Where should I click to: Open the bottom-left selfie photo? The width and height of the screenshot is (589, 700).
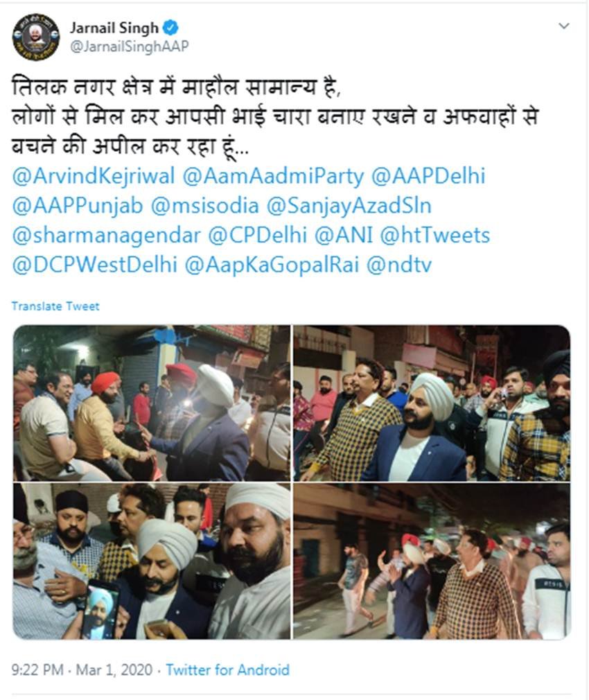point(152,561)
